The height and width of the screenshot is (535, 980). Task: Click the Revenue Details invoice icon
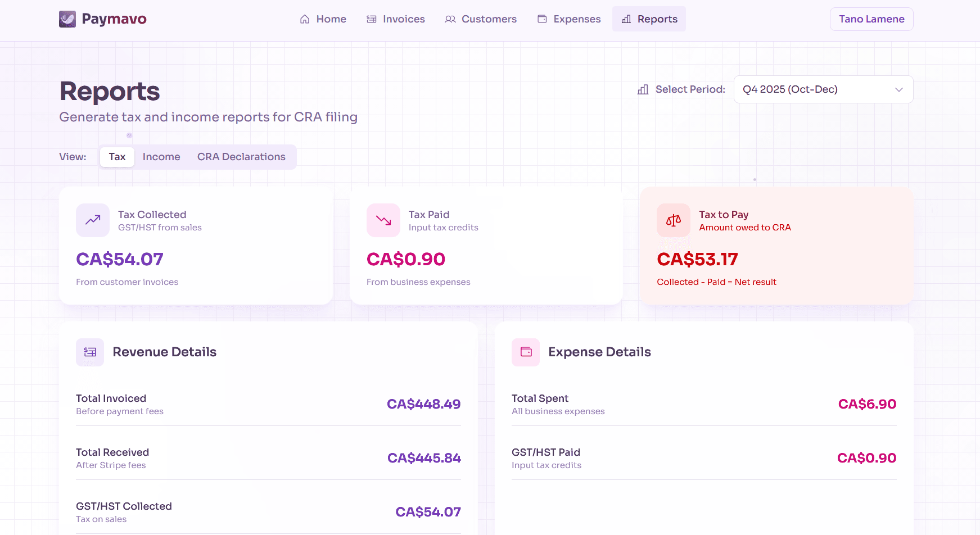[x=89, y=352]
